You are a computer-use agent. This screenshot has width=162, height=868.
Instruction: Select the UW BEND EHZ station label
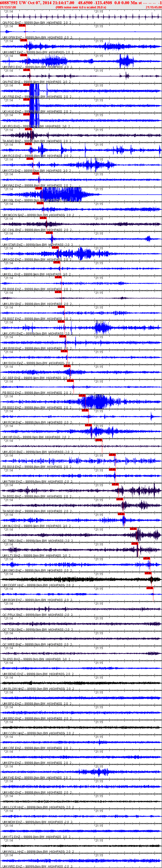tap(38, 675)
